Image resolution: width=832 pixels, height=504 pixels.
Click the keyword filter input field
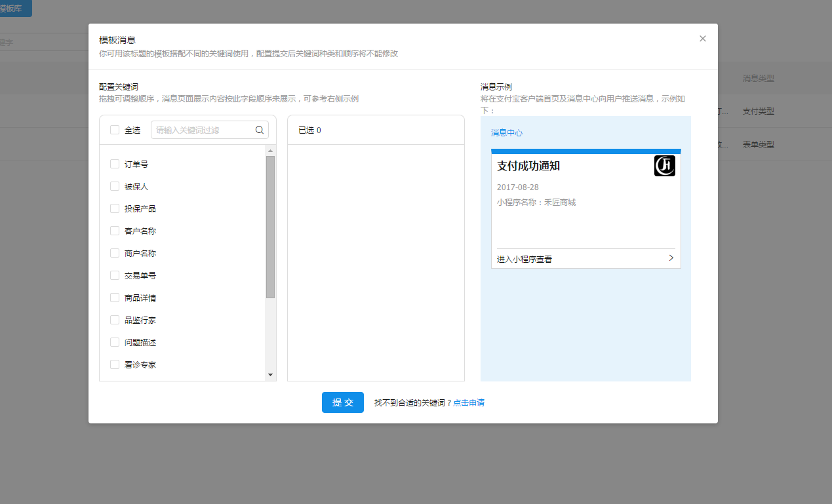pyautogui.click(x=203, y=130)
